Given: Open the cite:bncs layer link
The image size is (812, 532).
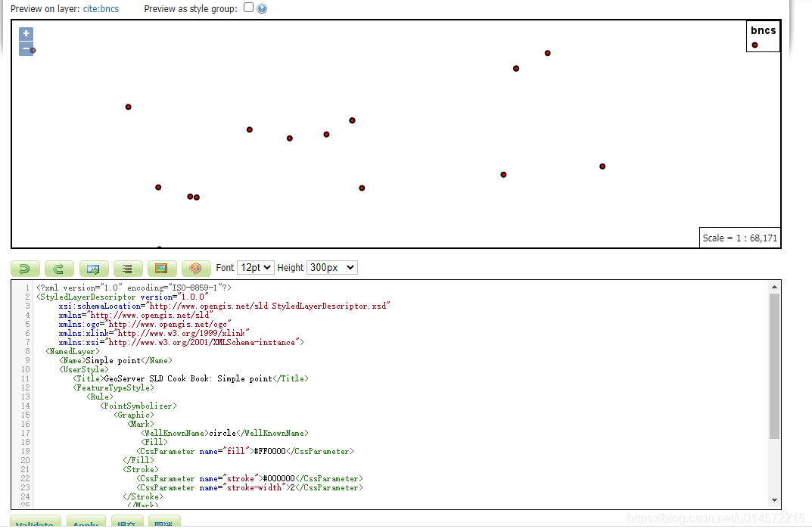Looking at the screenshot, I should pyautogui.click(x=101, y=9).
